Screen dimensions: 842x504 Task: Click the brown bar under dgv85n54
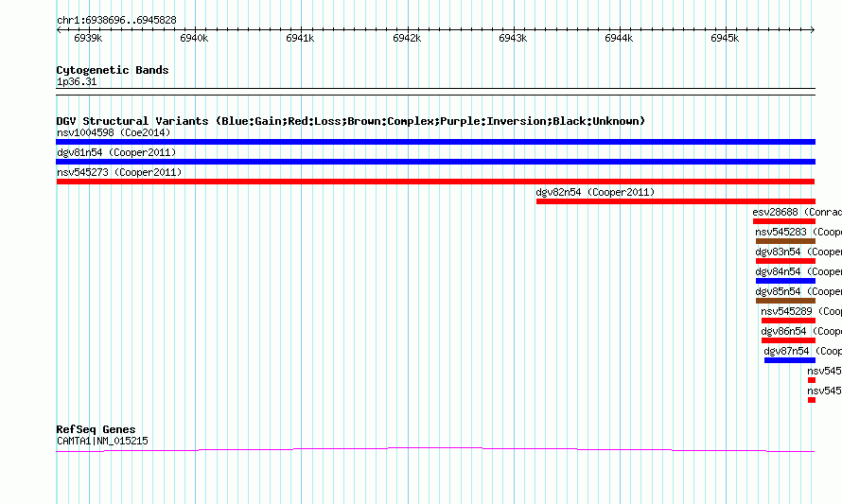785,301
